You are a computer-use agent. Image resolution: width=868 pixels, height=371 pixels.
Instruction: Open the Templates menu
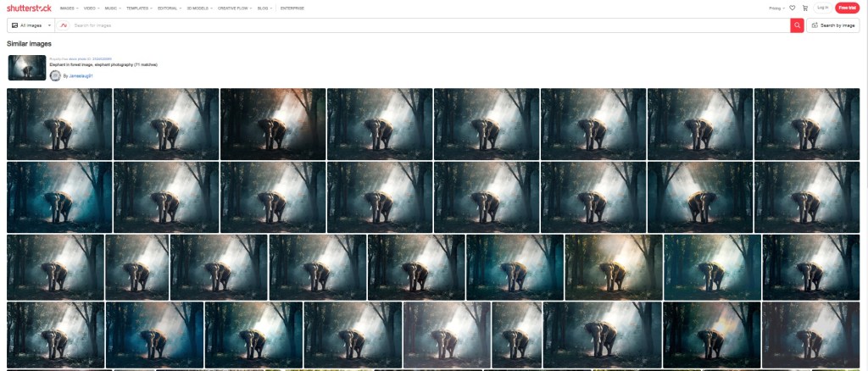pyautogui.click(x=139, y=8)
